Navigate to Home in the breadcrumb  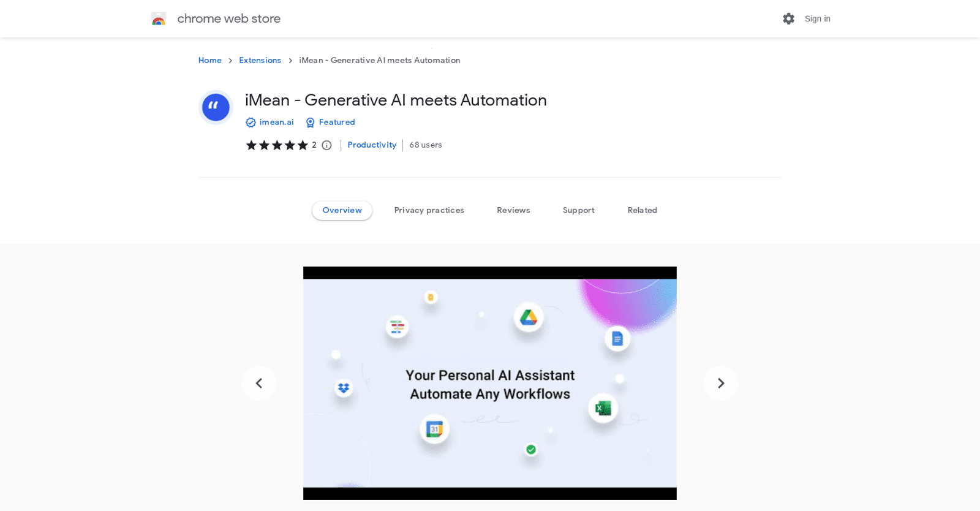210,60
